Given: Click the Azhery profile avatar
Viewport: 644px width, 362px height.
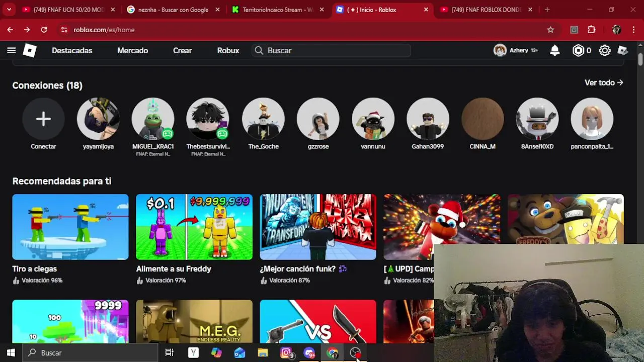Looking at the screenshot, I should [x=500, y=50].
